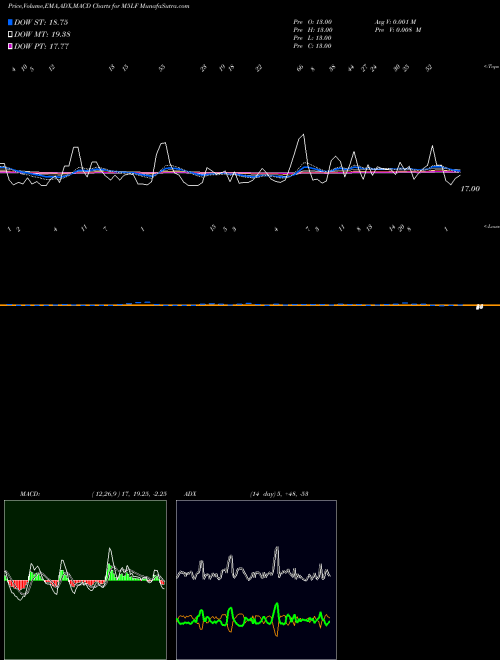Select the DOW ST: 18.75 legend label
Screen dimensions: 500x660
(x=41, y=22)
